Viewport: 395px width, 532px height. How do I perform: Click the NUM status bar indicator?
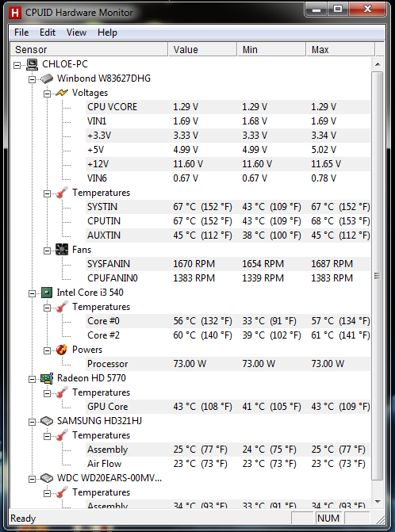click(328, 519)
